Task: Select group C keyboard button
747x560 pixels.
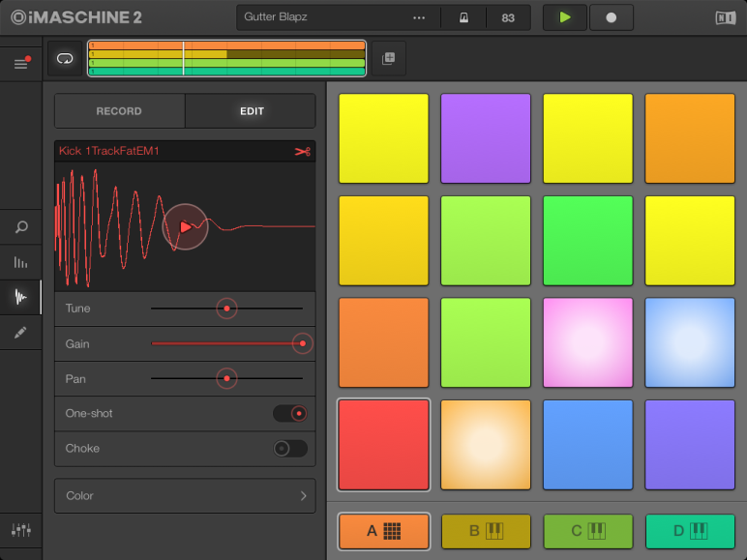Action: [588, 531]
